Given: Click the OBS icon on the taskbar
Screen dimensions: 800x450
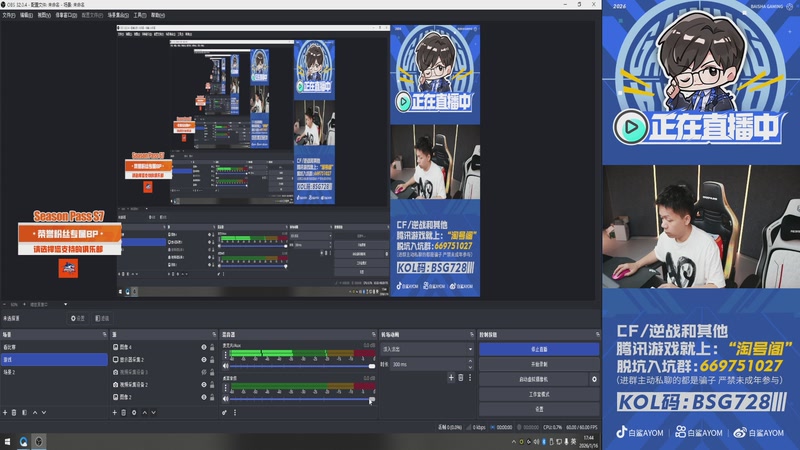Looking at the screenshot, I should coord(39,441).
